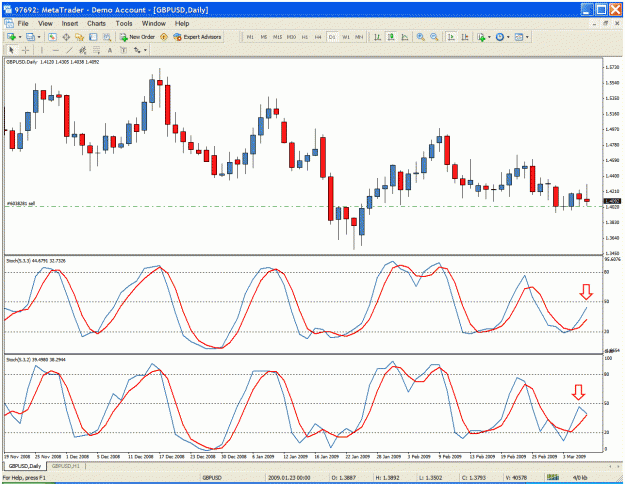Open the File menu
Viewport: 625px width, 484px height.
[23, 24]
